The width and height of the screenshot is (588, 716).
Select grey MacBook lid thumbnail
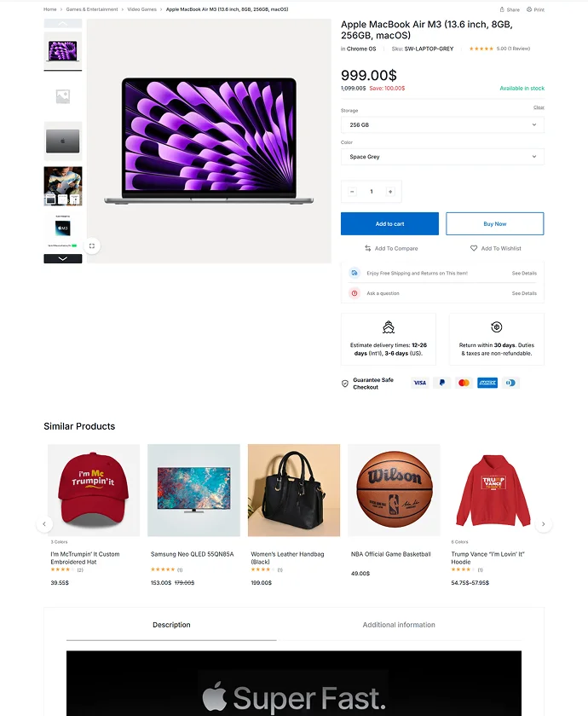click(63, 141)
